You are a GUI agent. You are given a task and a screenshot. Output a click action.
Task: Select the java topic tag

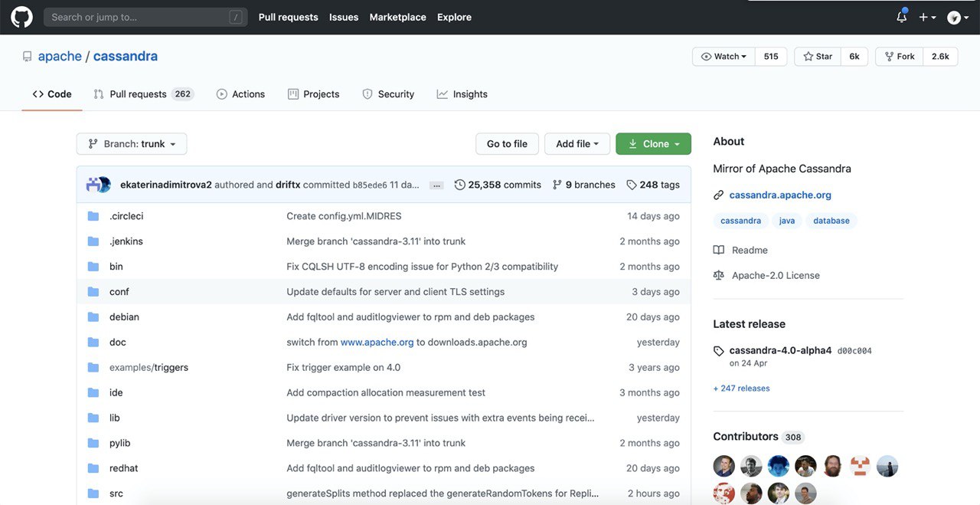click(787, 221)
